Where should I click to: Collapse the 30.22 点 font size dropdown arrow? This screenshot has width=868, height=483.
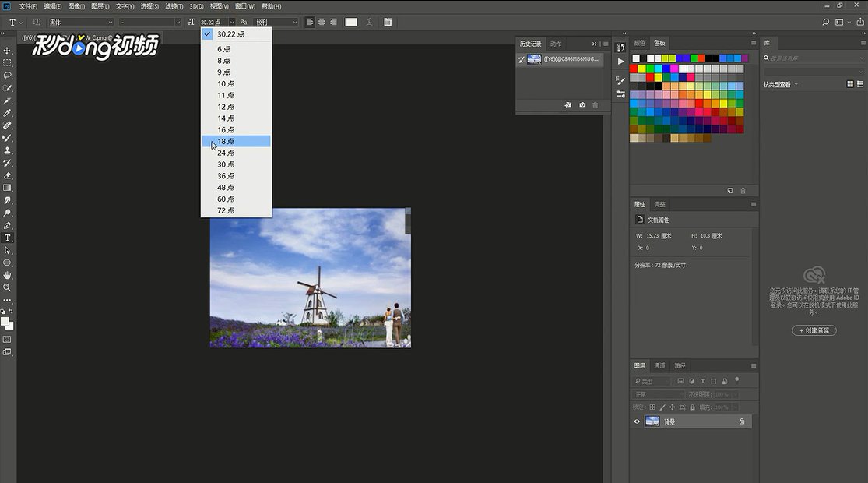(232, 22)
